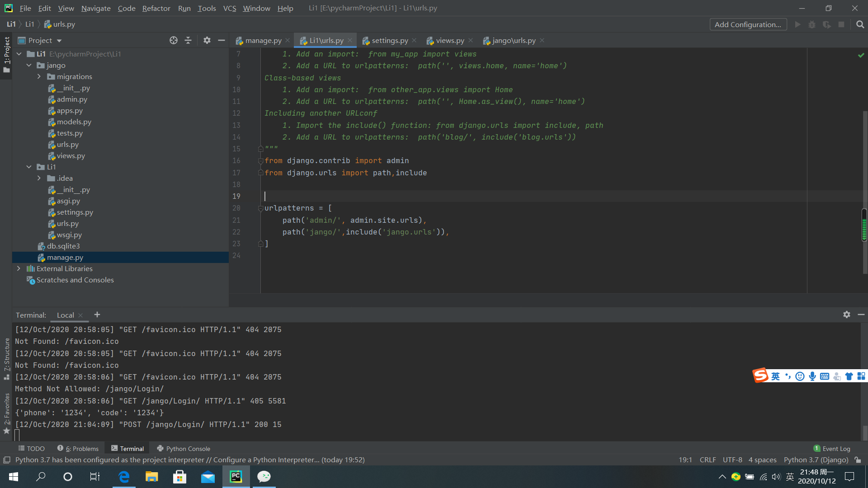Click Python 3.7 (Django) interpreter selector

(816, 460)
